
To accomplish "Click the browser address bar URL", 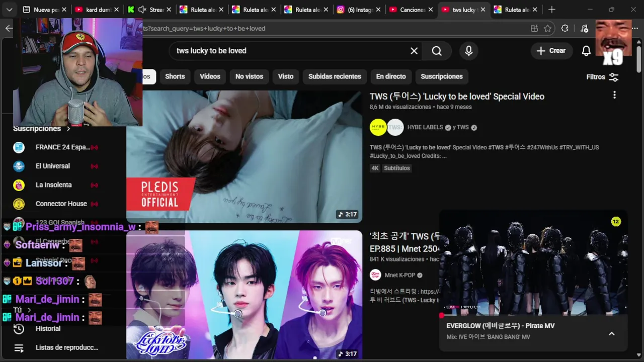I will tap(204, 29).
